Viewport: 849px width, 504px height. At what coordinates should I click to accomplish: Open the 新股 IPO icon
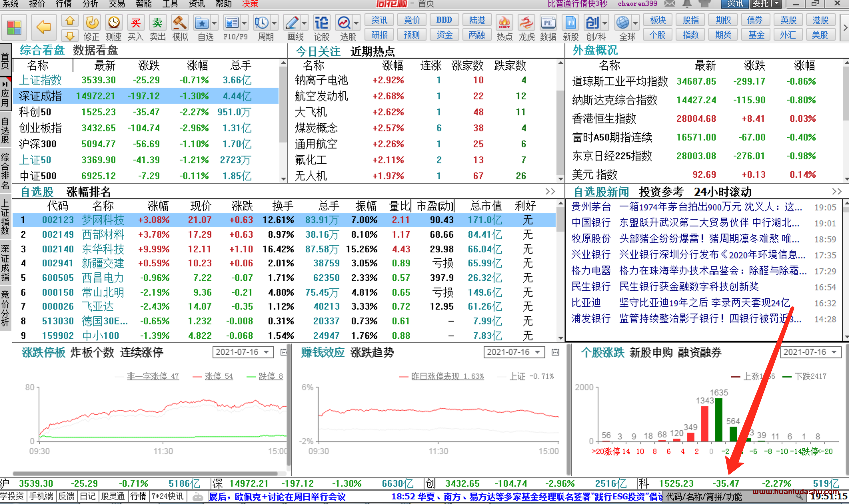[x=570, y=23]
